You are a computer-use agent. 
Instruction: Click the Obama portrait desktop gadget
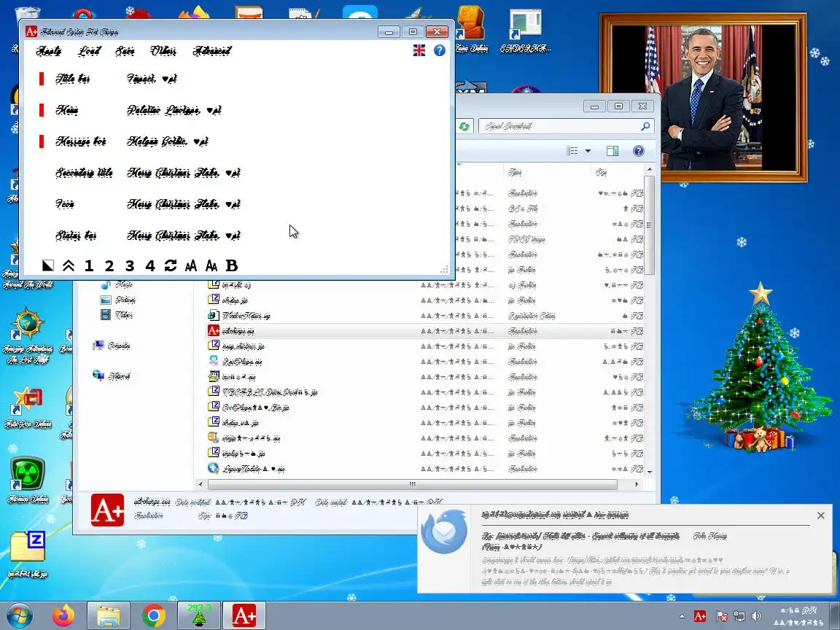pos(704,98)
